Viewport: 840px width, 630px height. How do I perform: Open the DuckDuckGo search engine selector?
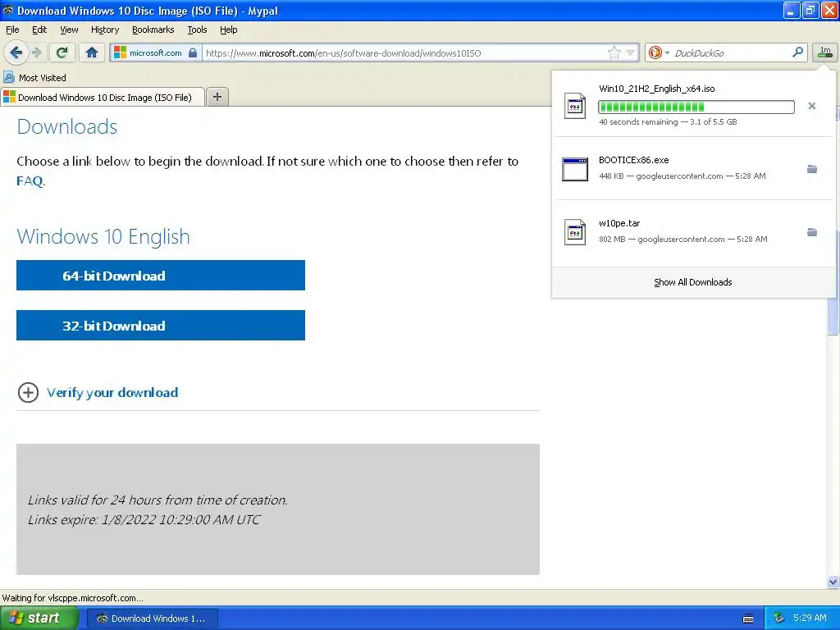coord(659,52)
